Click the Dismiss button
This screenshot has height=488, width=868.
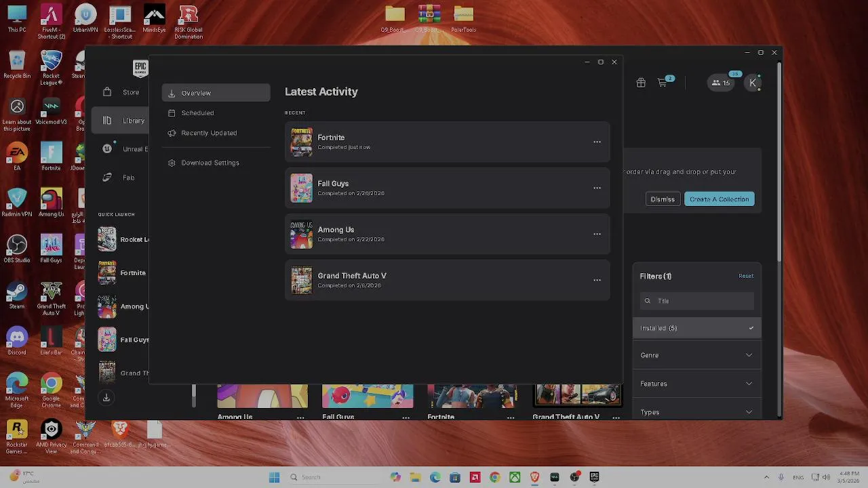[663, 199]
